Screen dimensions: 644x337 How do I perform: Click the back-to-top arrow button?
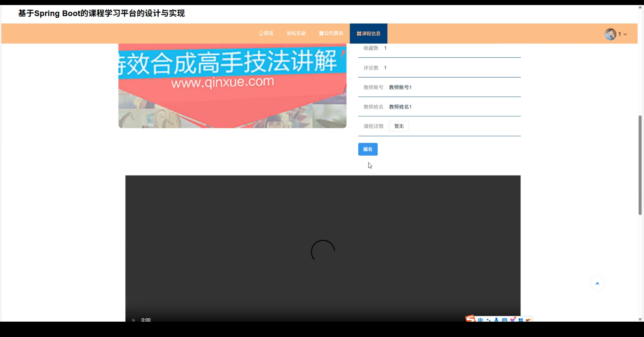tap(597, 283)
